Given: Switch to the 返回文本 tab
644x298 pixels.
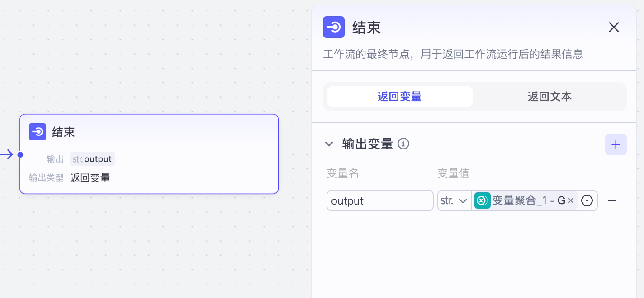Looking at the screenshot, I should coord(549,97).
